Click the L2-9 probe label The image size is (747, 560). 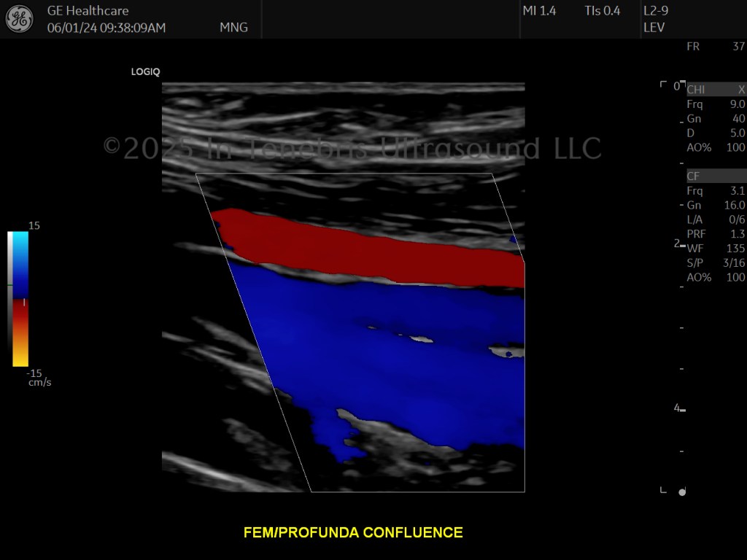click(656, 10)
